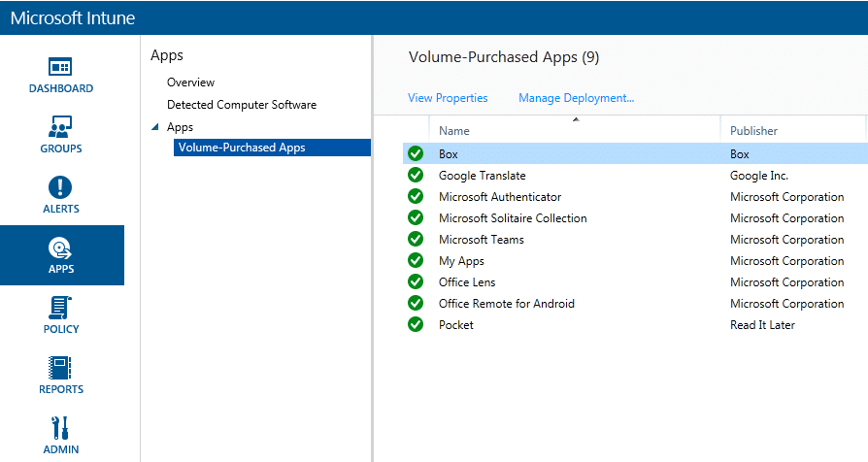868x462 pixels.
Task: Open the Reports notebook icon
Action: (60, 368)
